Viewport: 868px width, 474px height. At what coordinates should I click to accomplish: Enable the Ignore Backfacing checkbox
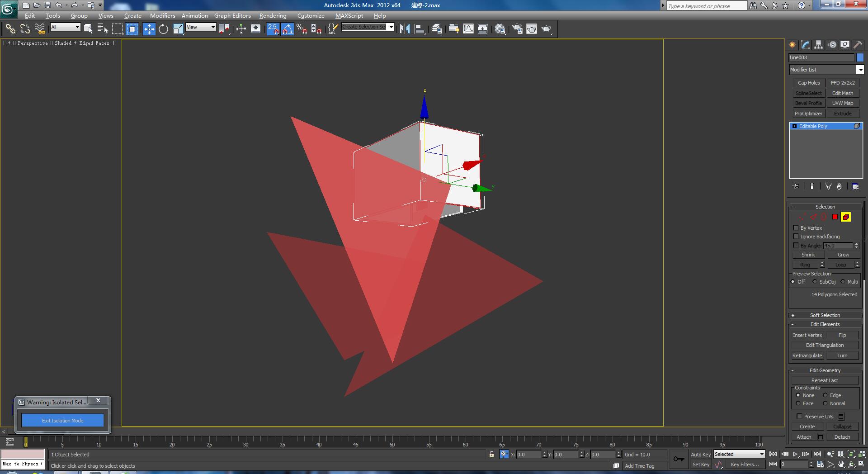pos(796,237)
